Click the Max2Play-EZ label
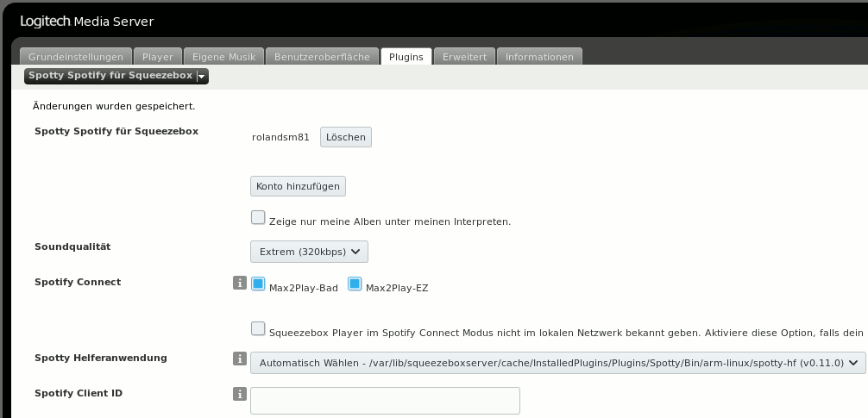 tap(397, 288)
